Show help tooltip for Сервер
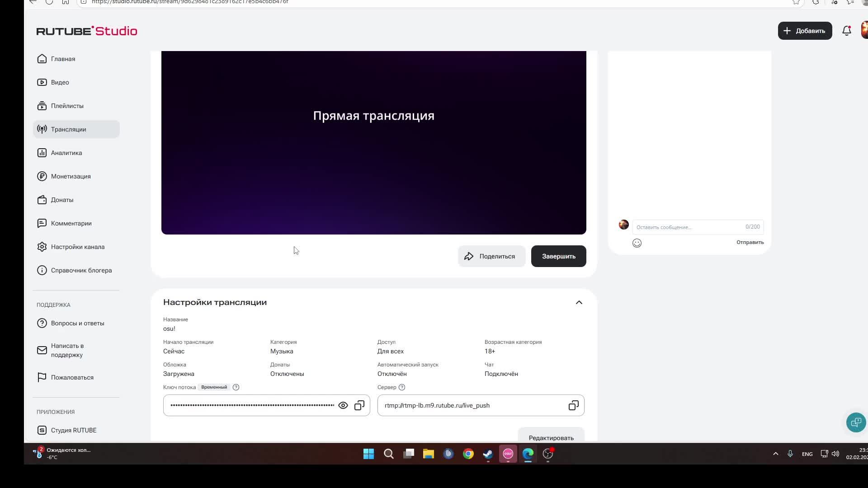The width and height of the screenshot is (868, 488). pyautogui.click(x=402, y=387)
